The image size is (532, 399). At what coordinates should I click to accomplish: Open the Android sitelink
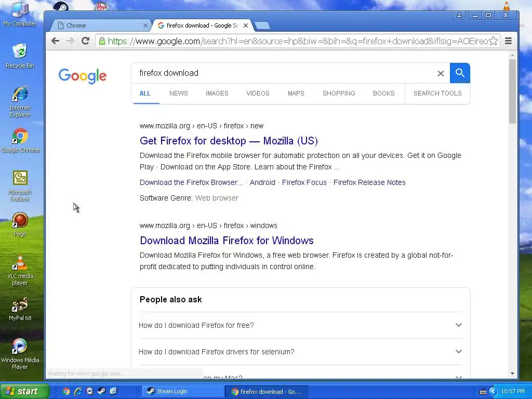[x=262, y=182]
